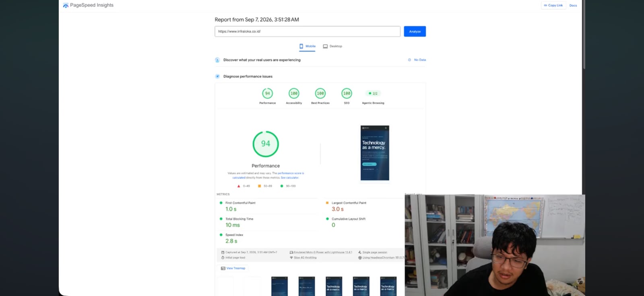Click the View Treemap button
The width and height of the screenshot is (644, 296).
point(233,268)
